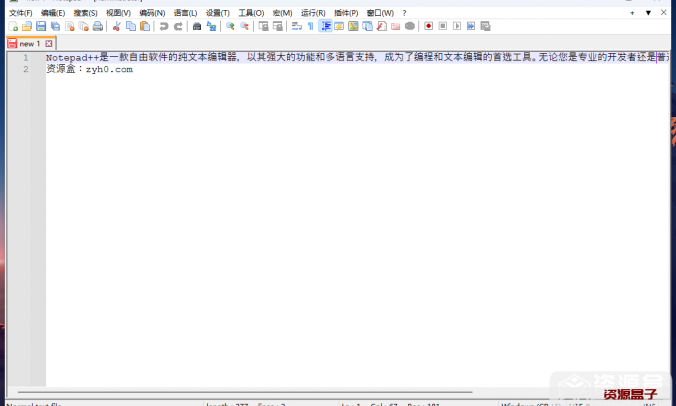
Task: Open the user-defined language dialog icon
Action: pos(339,26)
